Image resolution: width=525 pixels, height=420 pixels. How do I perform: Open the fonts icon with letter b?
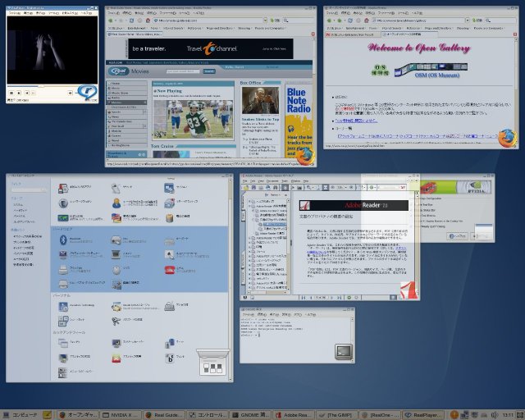pos(170,358)
